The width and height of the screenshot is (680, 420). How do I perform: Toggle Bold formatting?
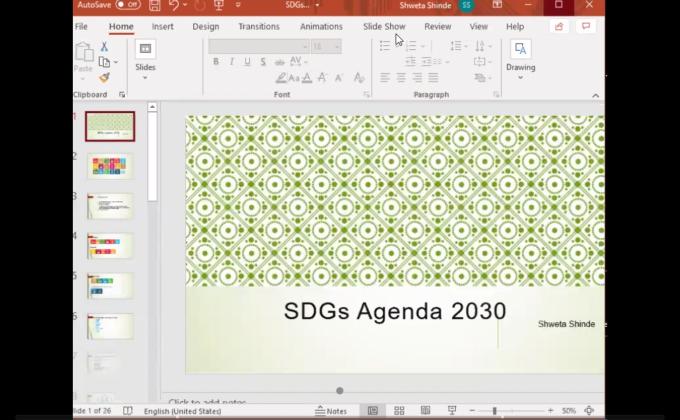coord(216,62)
